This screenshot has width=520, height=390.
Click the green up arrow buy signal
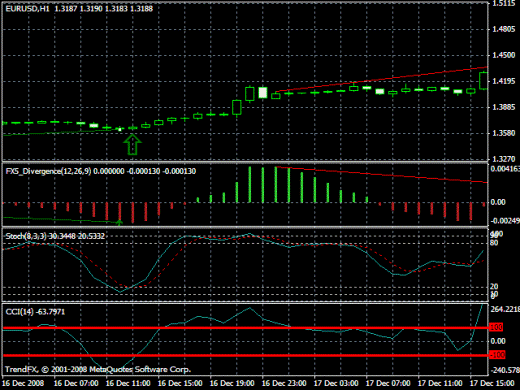(x=132, y=144)
